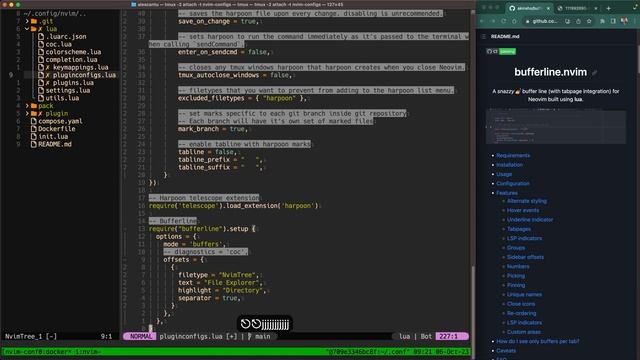Select Dockerfile entry in tree

tap(57, 129)
